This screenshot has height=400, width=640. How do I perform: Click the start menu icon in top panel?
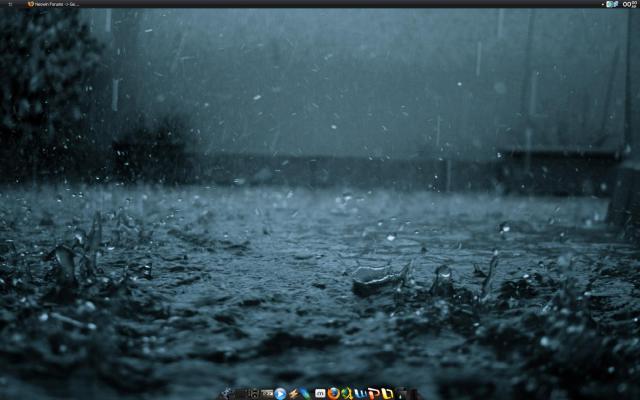10,4
